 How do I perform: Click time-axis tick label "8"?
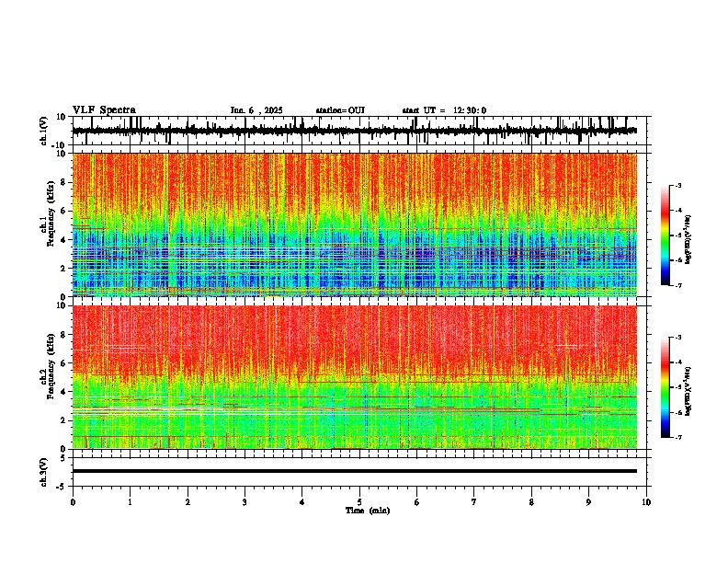pyautogui.click(x=531, y=502)
